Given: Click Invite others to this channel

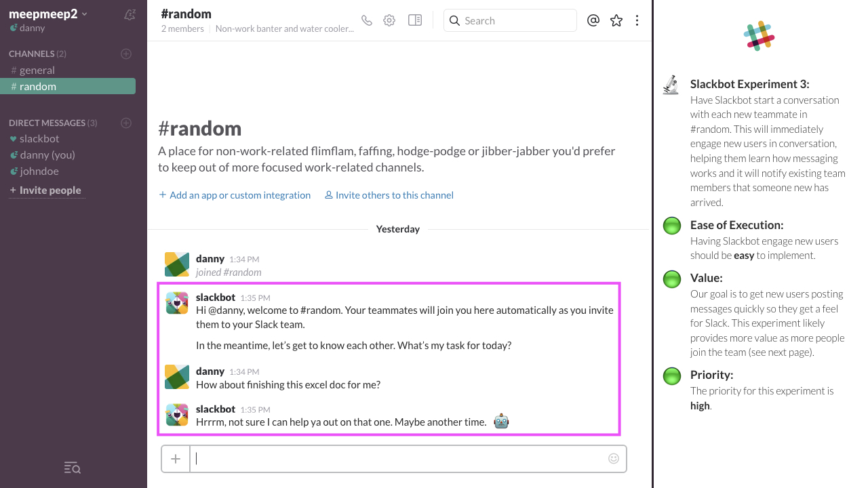Looking at the screenshot, I should (389, 195).
